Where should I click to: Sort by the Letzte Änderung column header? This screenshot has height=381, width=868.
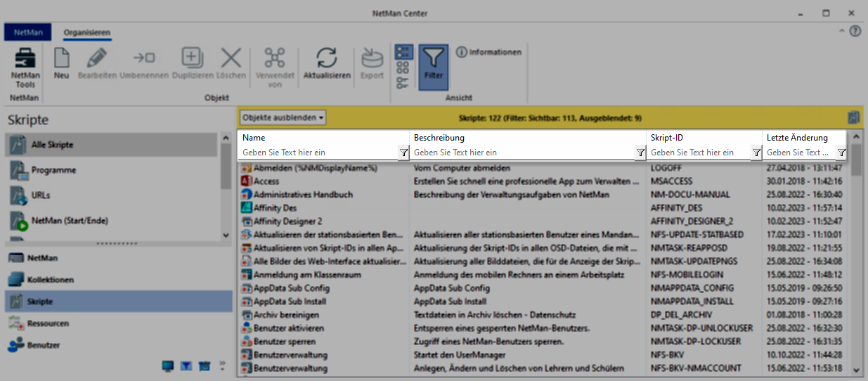(x=797, y=138)
